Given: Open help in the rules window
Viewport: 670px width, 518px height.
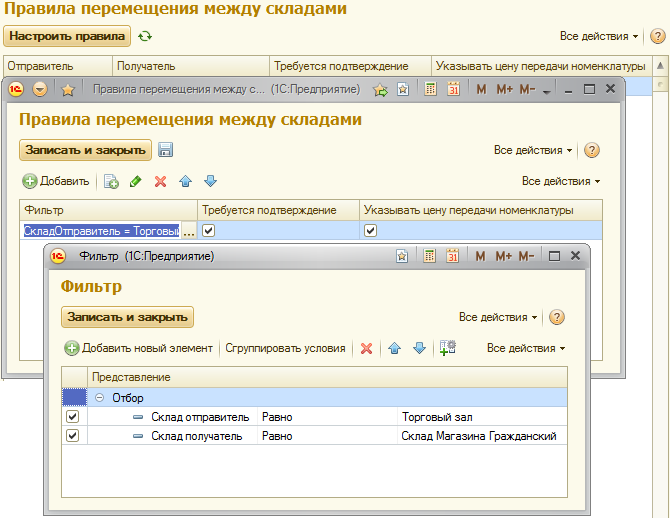Looking at the screenshot, I should pos(592,150).
